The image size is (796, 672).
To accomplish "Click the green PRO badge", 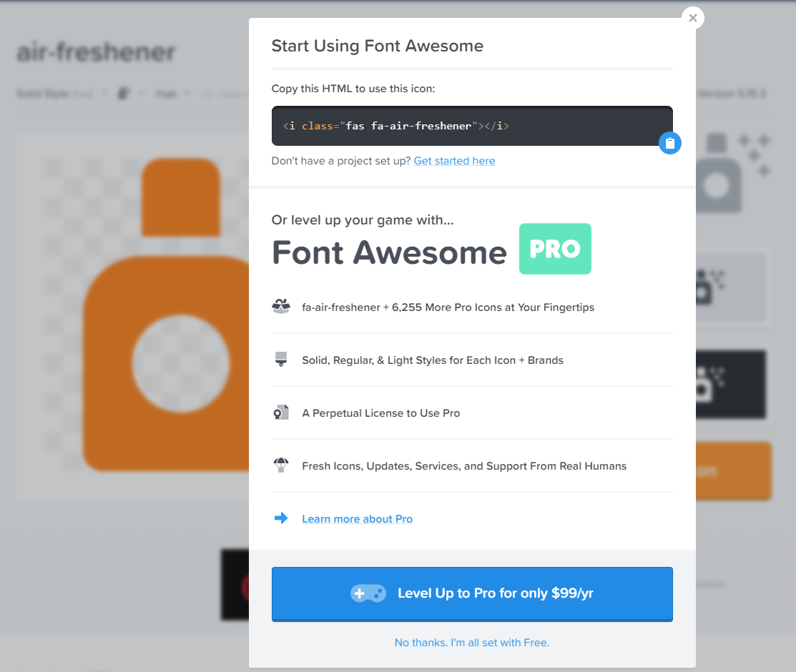I will tap(555, 249).
